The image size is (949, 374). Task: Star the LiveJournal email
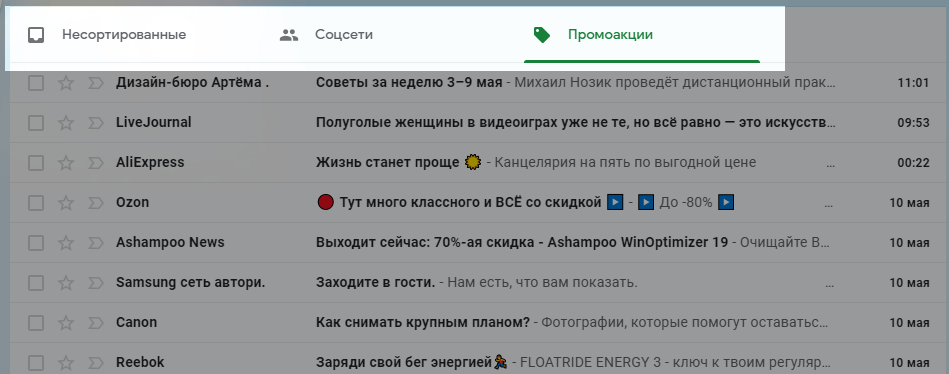[x=65, y=123]
